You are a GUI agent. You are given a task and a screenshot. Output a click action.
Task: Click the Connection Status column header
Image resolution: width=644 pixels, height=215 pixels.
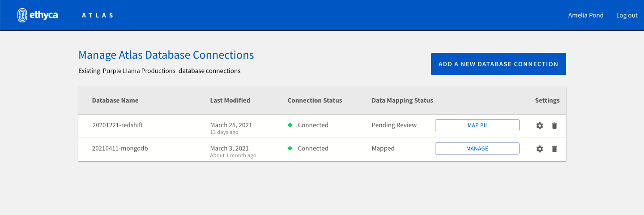[x=315, y=100]
